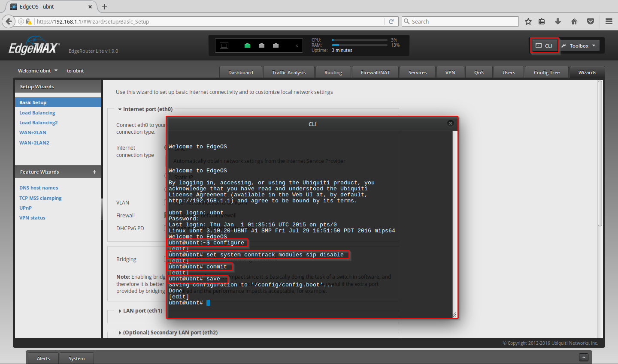Reload the page with the refresh icon
The height and width of the screenshot is (364, 618).
(391, 21)
